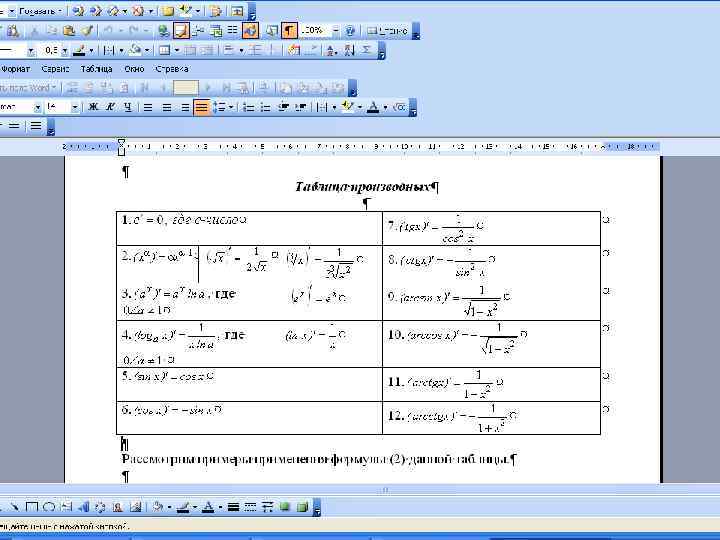Viewport: 720px width, 540px height.
Task: Open the zoom percentage dropdown
Action: [x=336, y=31]
